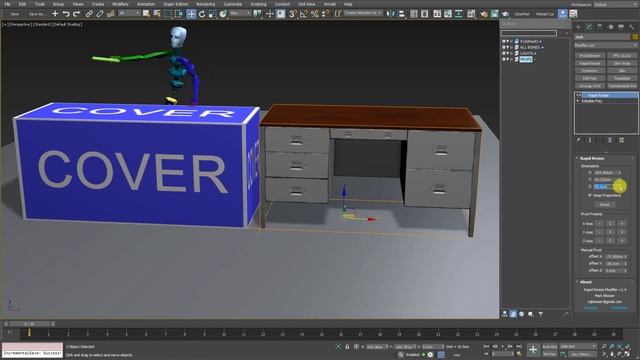
Task: Open the Create Selection Set dropdown
Action: point(363,13)
